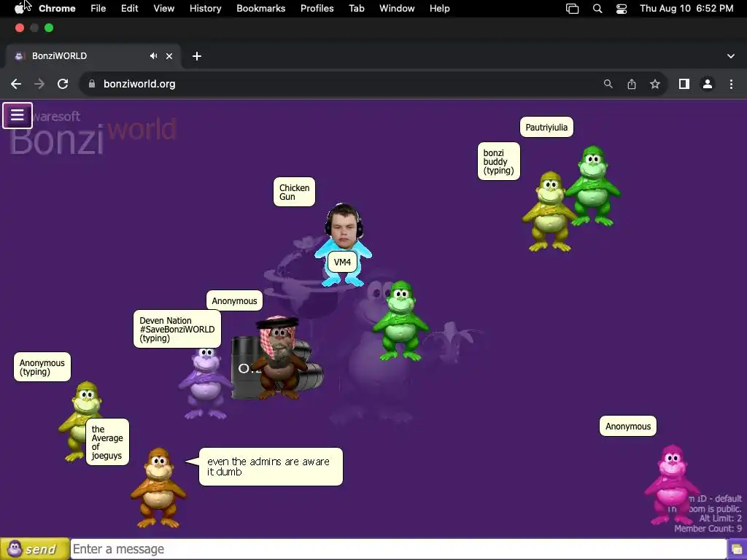Click the yellow folder icon beside message box
Image resolution: width=747 pixels, height=560 pixels.
pos(737,550)
